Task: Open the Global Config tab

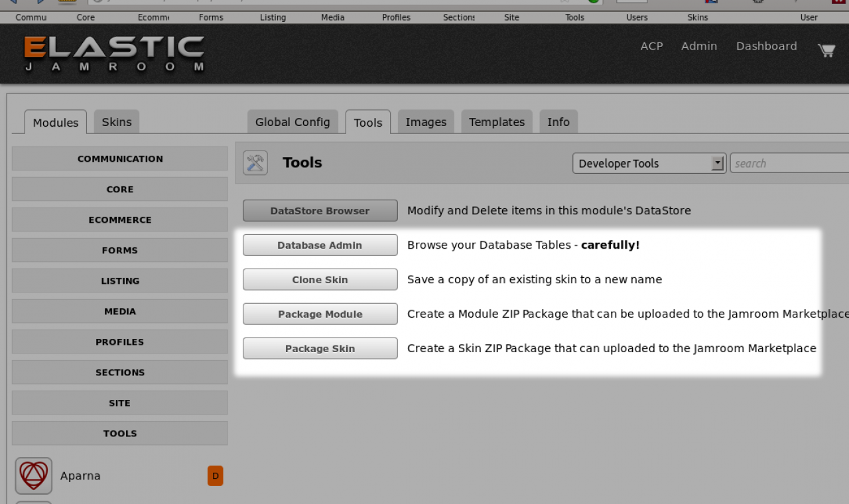Action: tap(293, 122)
